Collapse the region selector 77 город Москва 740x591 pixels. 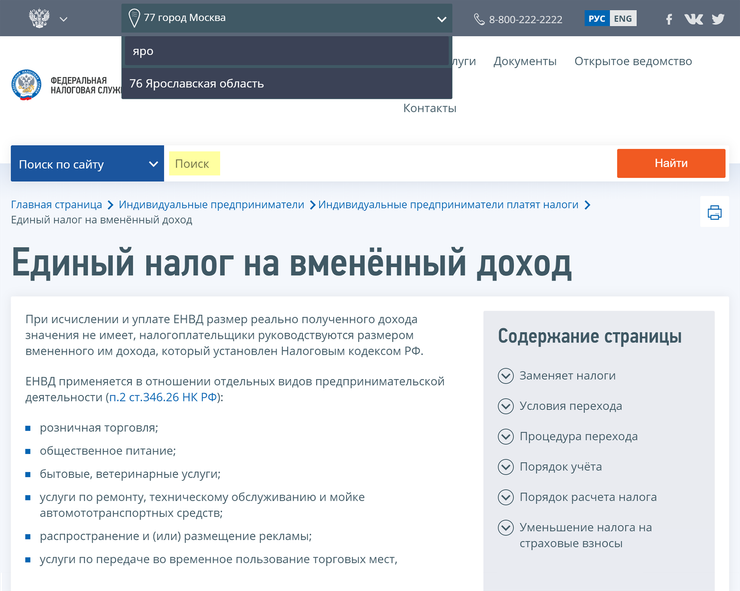(441, 18)
